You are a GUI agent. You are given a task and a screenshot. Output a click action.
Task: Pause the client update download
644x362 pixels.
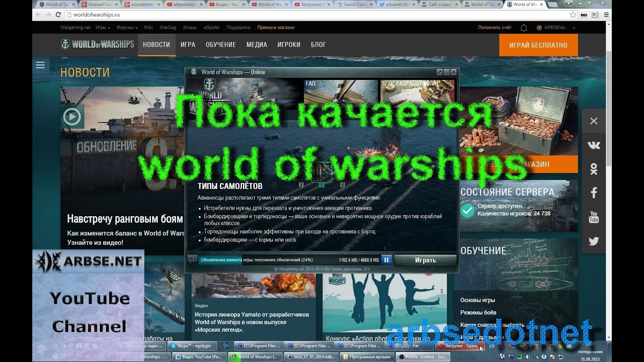pyautogui.click(x=386, y=260)
